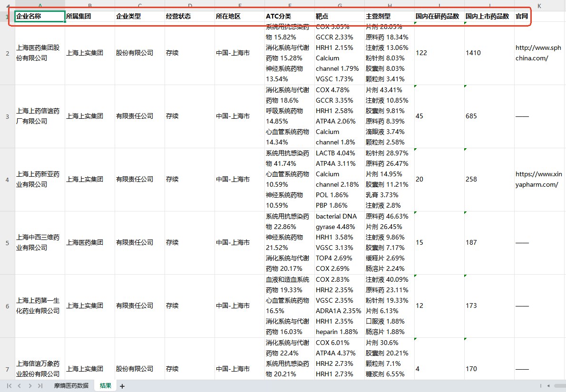Select the 结果 sheet tab
The image size is (566, 392).
(106, 386)
